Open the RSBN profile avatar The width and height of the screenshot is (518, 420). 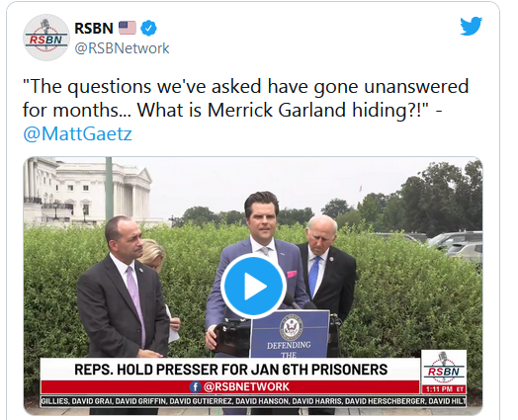[46, 38]
